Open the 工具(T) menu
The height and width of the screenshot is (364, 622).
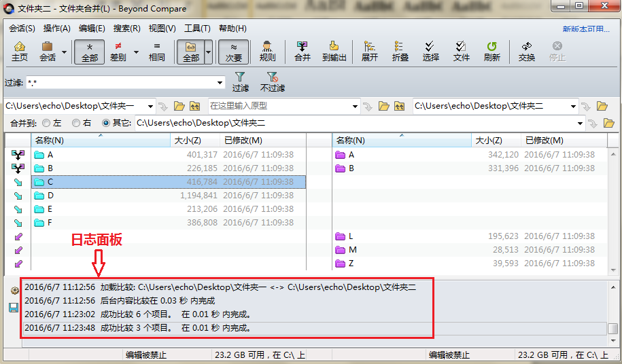[197, 29]
